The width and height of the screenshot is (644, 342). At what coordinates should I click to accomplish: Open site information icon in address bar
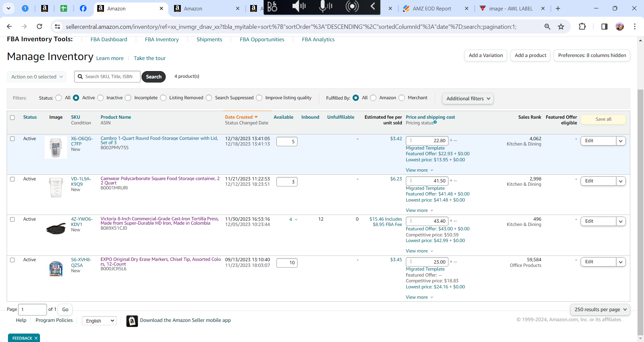point(58,26)
